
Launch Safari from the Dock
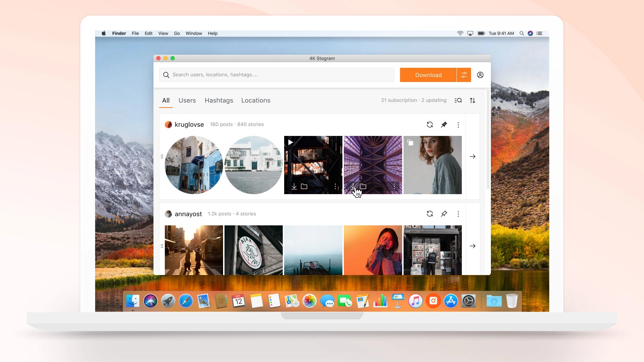pyautogui.click(x=186, y=301)
